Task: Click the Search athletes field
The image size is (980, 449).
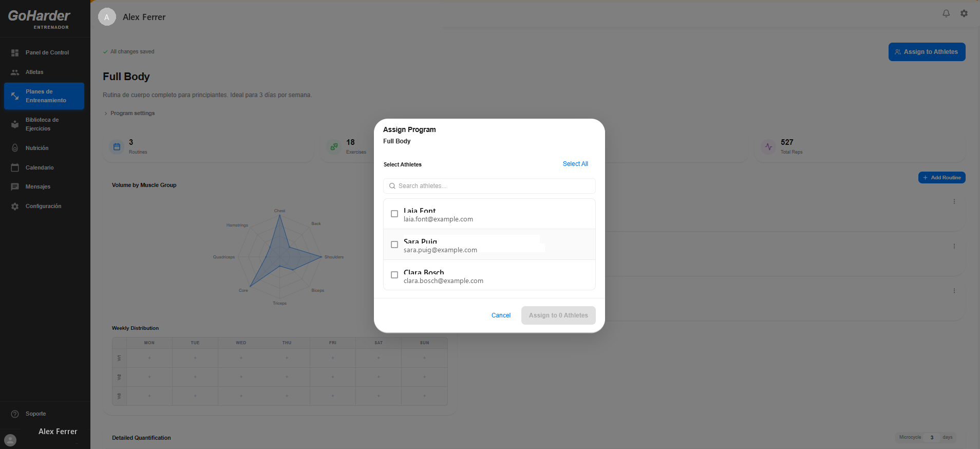Action: point(489,186)
